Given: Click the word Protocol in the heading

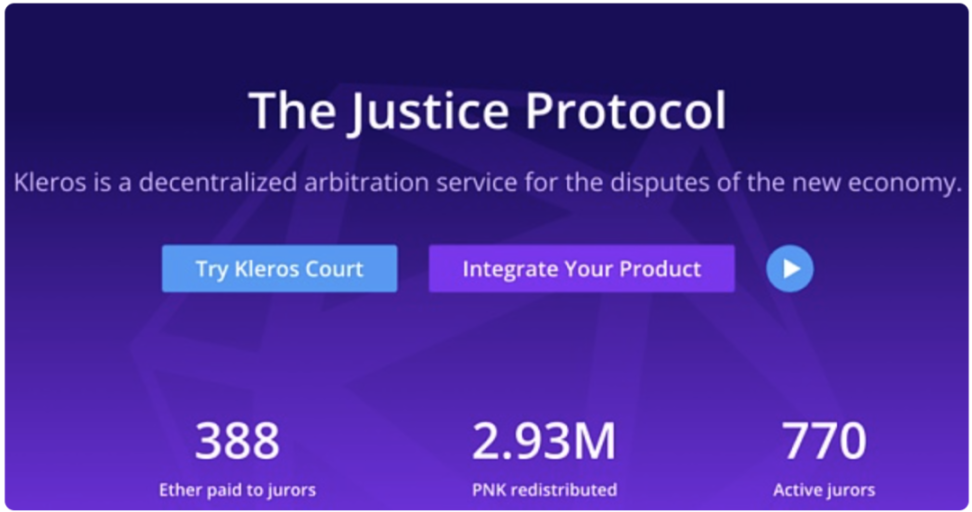Looking at the screenshot, I should pos(626,111).
